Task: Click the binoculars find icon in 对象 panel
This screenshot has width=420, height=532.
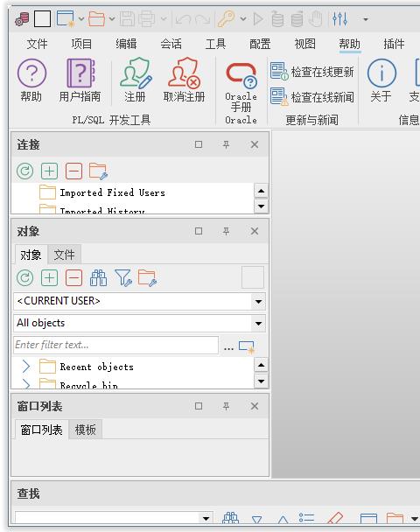Action: click(x=98, y=278)
